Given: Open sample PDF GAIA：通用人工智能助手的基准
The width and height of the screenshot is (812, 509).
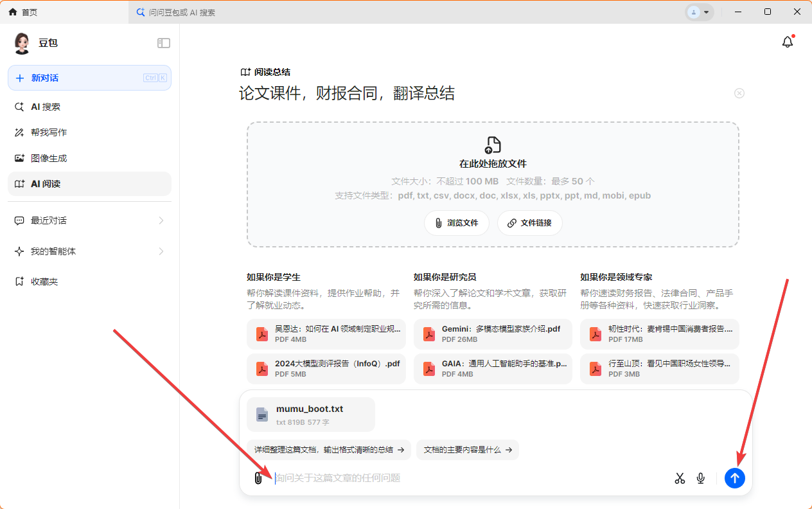Looking at the screenshot, I should pos(493,369).
